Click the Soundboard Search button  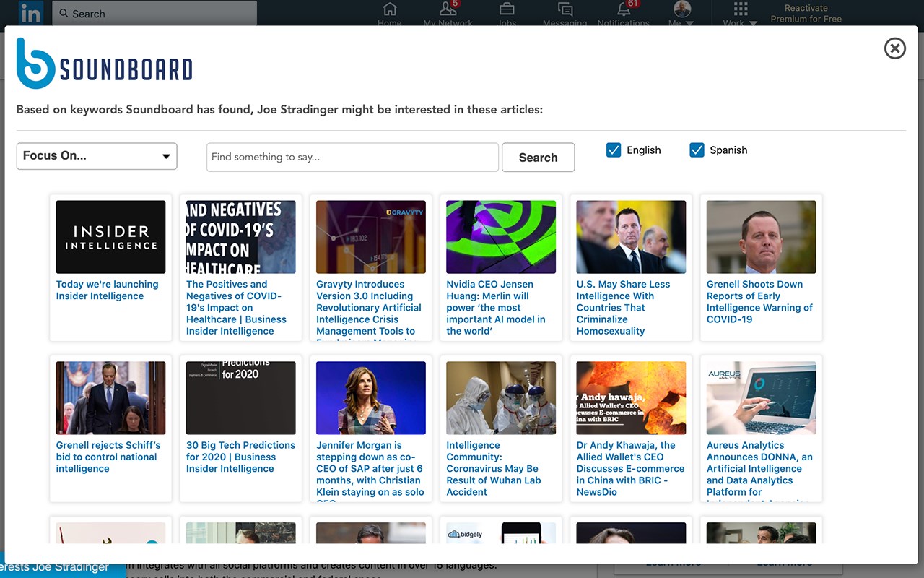(x=539, y=158)
